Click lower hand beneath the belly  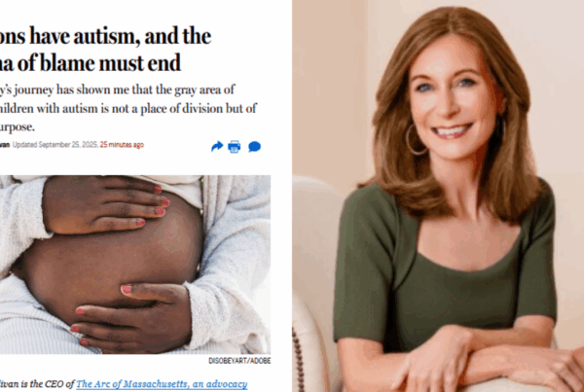tap(132, 316)
